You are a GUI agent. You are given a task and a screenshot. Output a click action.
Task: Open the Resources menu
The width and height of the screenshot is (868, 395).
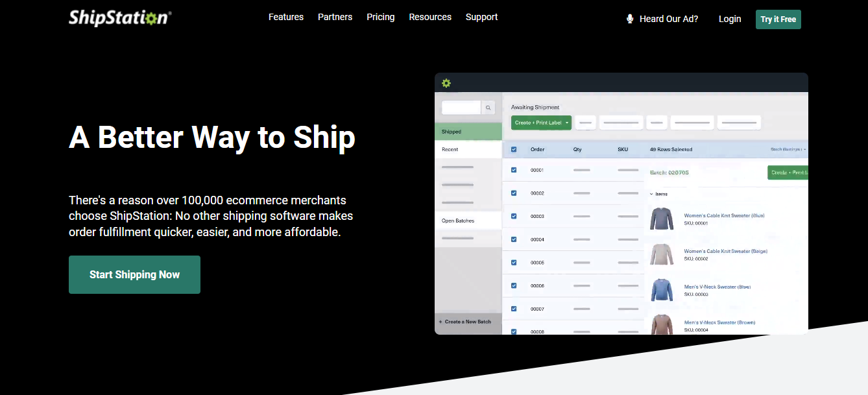click(430, 17)
